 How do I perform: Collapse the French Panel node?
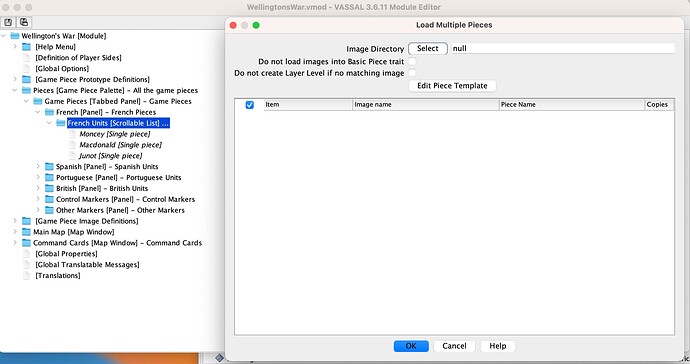point(38,112)
